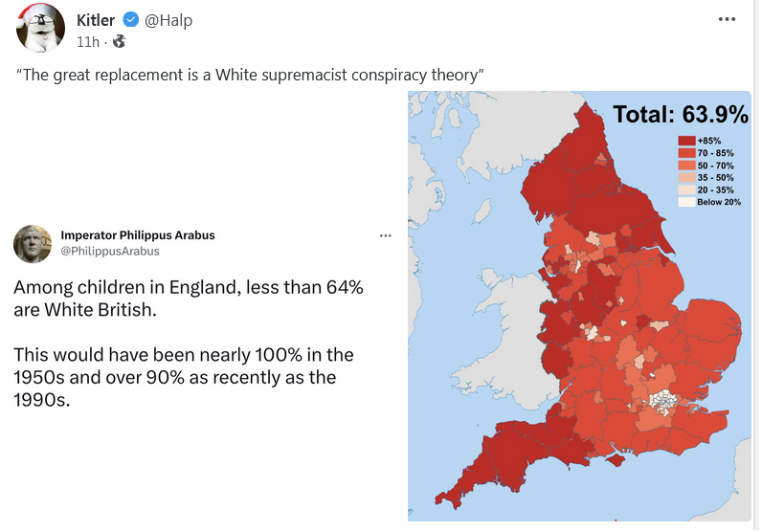
Task: Open the @Halp handle link
Action: pyautogui.click(x=168, y=20)
